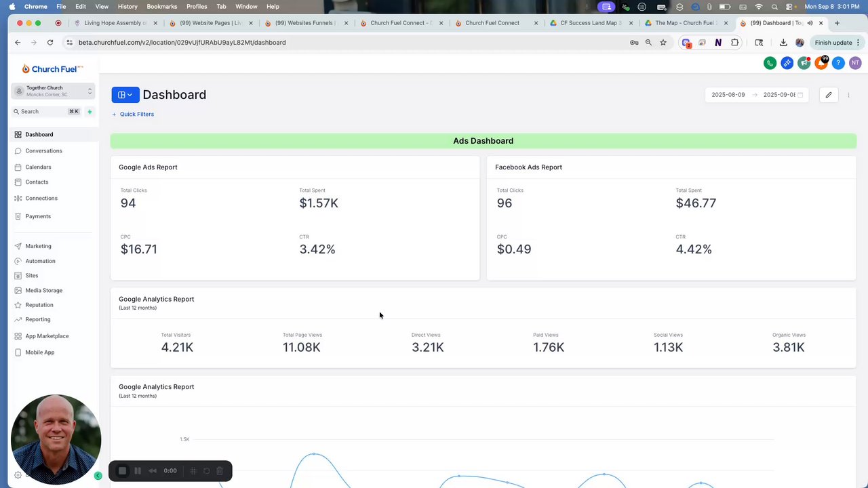Click Church Fuel logo
868x488 pixels.
52,68
